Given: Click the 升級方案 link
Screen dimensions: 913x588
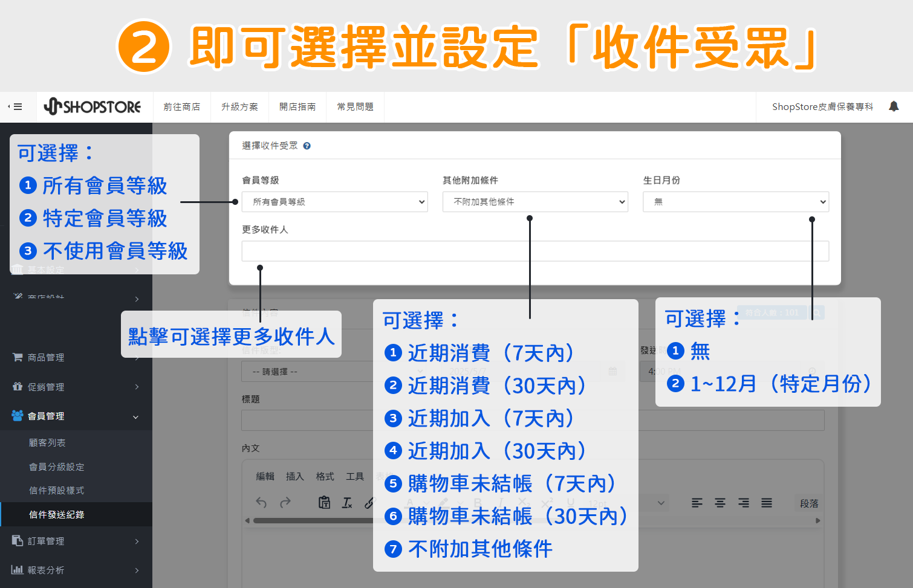Looking at the screenshot, I should coord(239,107).
